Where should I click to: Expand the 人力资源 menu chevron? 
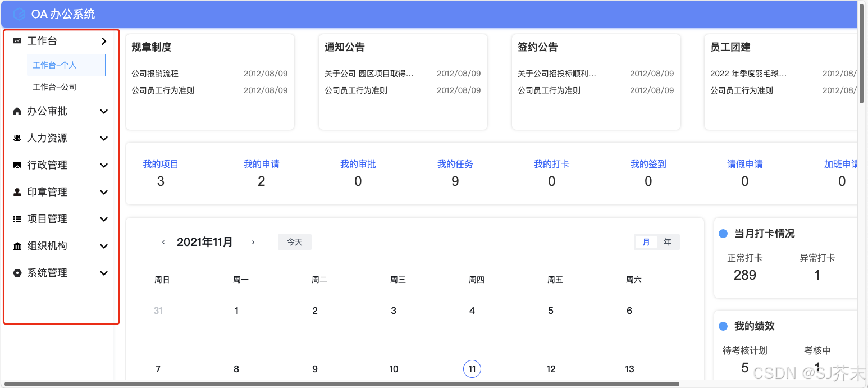(104, 138)
